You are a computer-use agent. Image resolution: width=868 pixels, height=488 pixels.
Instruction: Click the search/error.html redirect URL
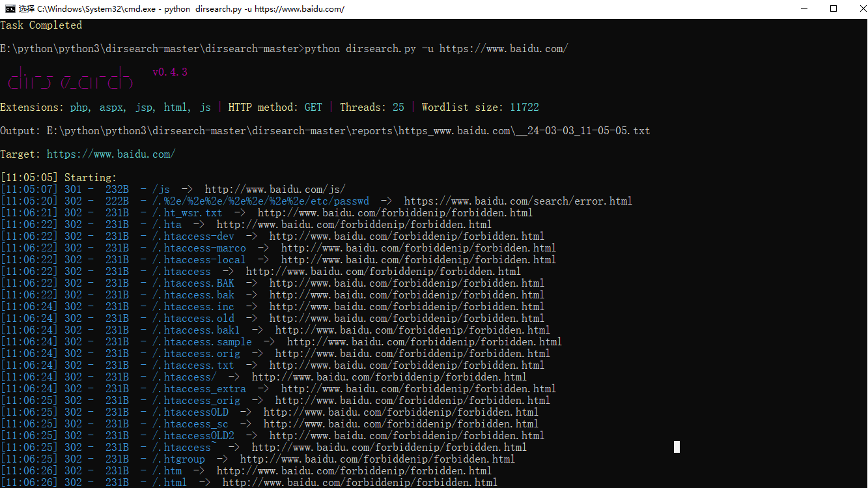[518, 201]
